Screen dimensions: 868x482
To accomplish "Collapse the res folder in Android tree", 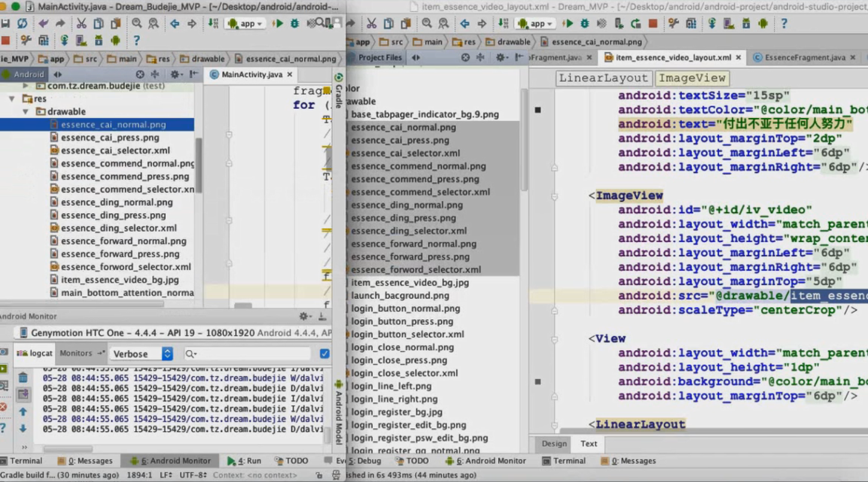I will (11, 98).
